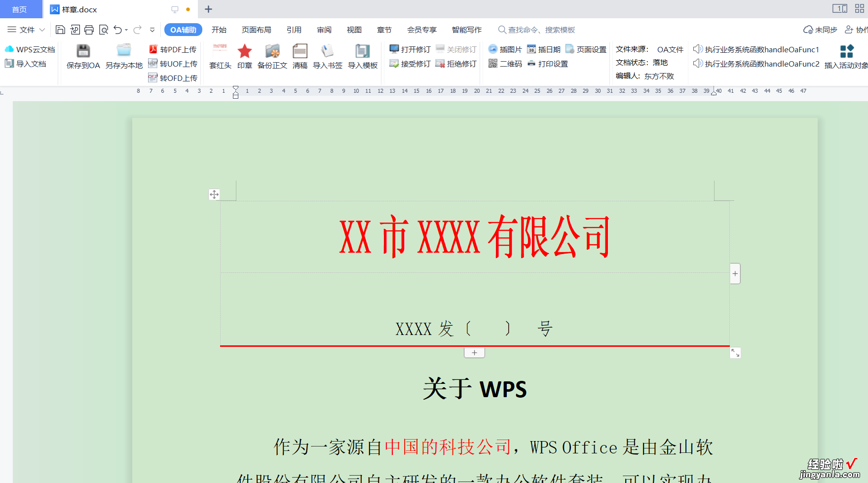This screenshot has width=868, height=483.
Task: Click the 导入书签 icon
Action: point(327,51)
